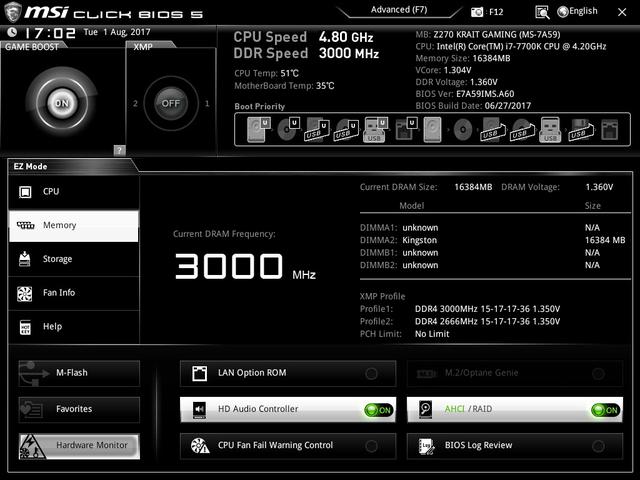Open the Hardware Monitor

(79, 446)
